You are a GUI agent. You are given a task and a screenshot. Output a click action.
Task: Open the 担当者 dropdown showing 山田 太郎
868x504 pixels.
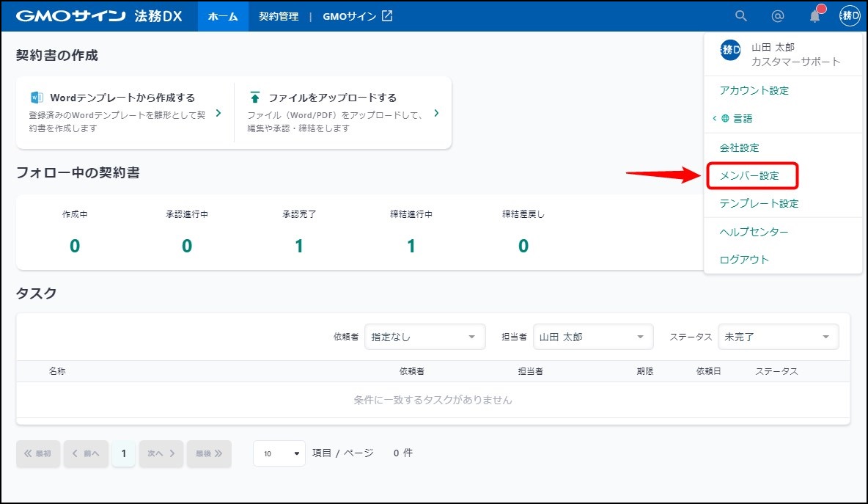(x=593, y=337)
